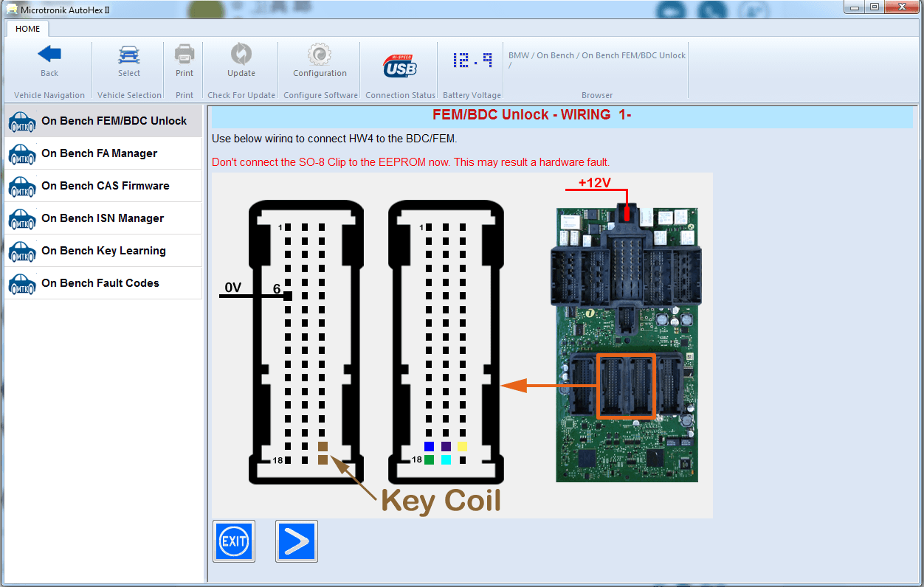Click the red SO-8 Clip warning text
924x587 pixels.
(x=410, y=162)
